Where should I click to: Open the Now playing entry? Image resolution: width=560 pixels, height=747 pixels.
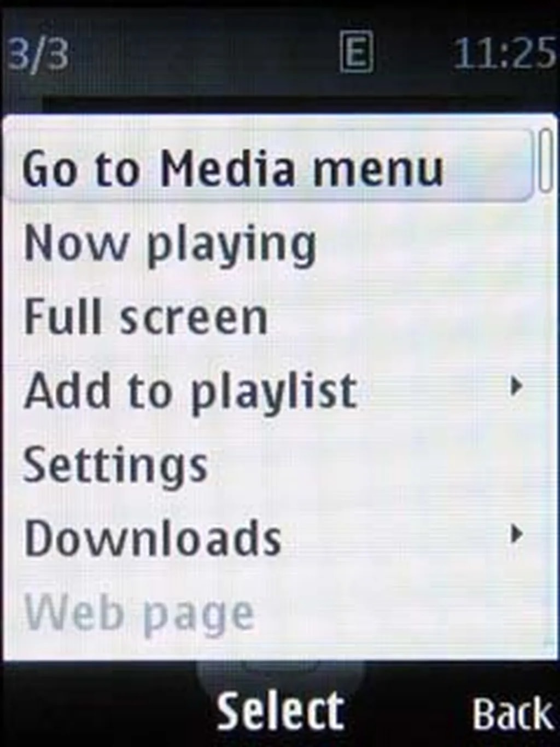(268, 242)
